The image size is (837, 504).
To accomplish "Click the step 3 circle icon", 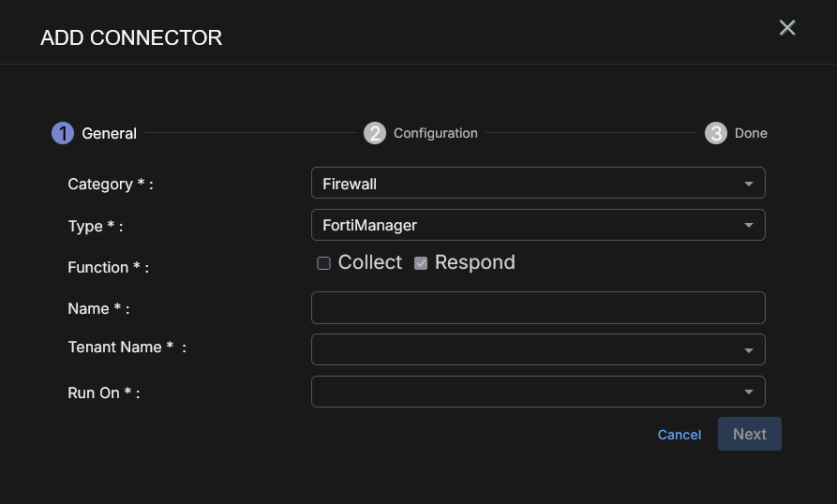I will click(x=716, y=133).
